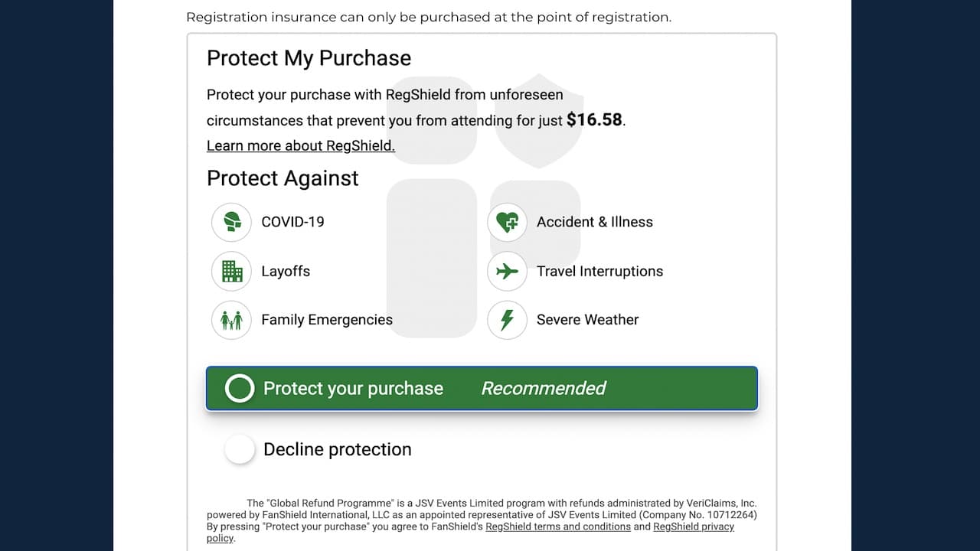Viewport: 980px width, 551px height.
Task: Click the Protect Against heading
Action: coord(283,178)
